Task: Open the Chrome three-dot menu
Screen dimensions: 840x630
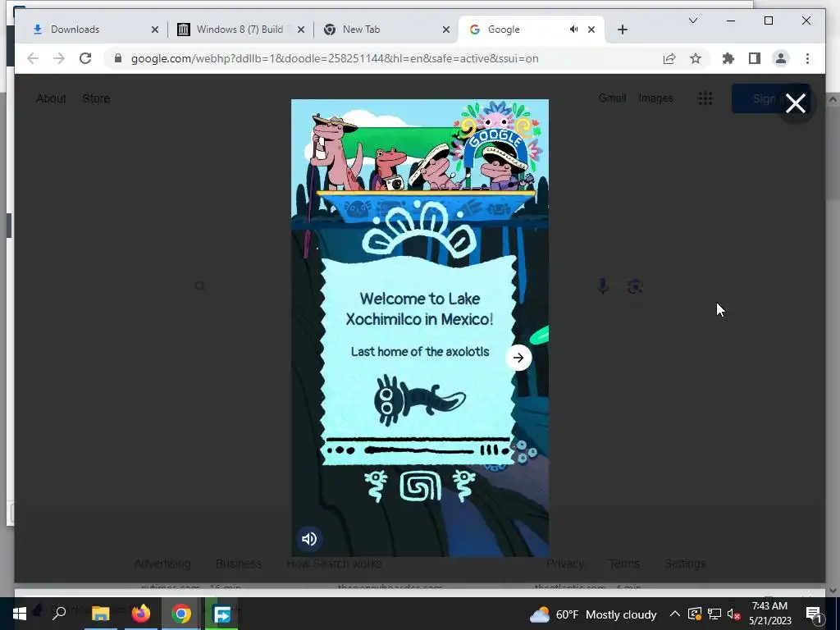Action: (x=807, y=58)
